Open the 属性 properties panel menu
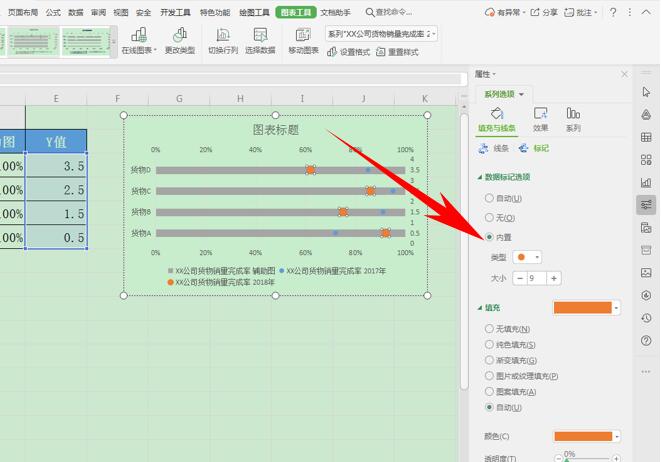Viewport: 661px width, 462px height. (485, 74)
